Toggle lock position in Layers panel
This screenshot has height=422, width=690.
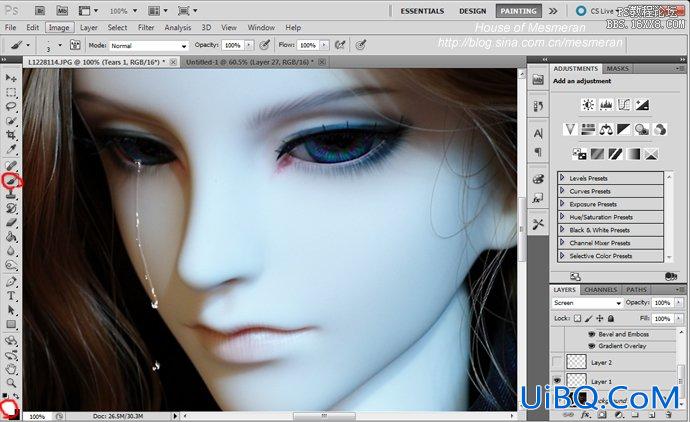pyautogui.click(x=599, y=318)
